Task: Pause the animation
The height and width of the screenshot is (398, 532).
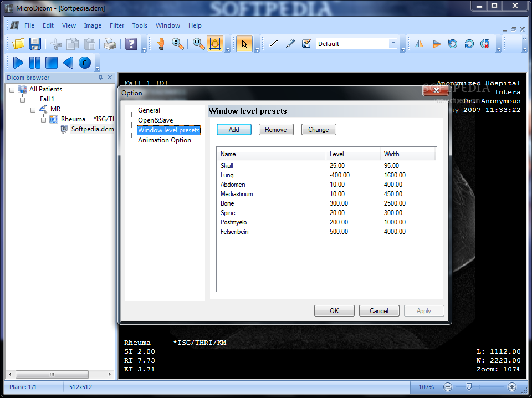Action: pos(34,63)
